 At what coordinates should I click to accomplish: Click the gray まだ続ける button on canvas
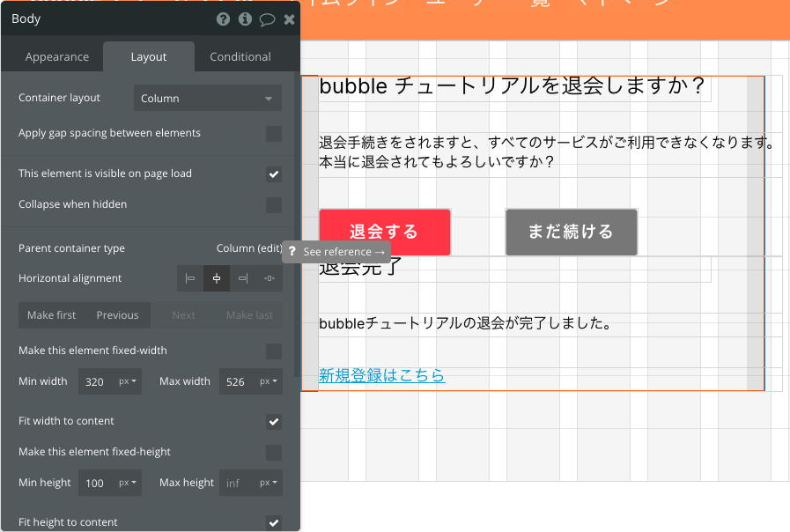[572, 232]
